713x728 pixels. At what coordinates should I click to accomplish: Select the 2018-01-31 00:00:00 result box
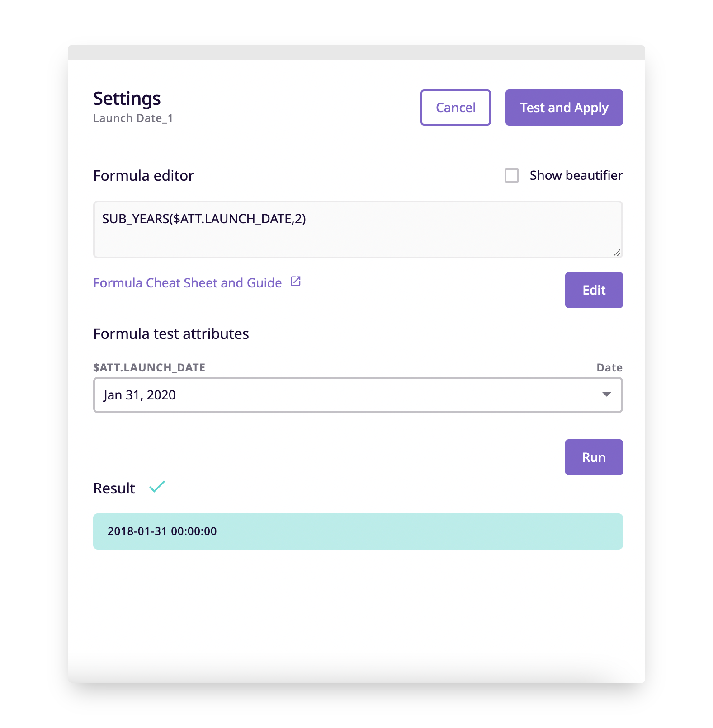[x=358, y=531]
